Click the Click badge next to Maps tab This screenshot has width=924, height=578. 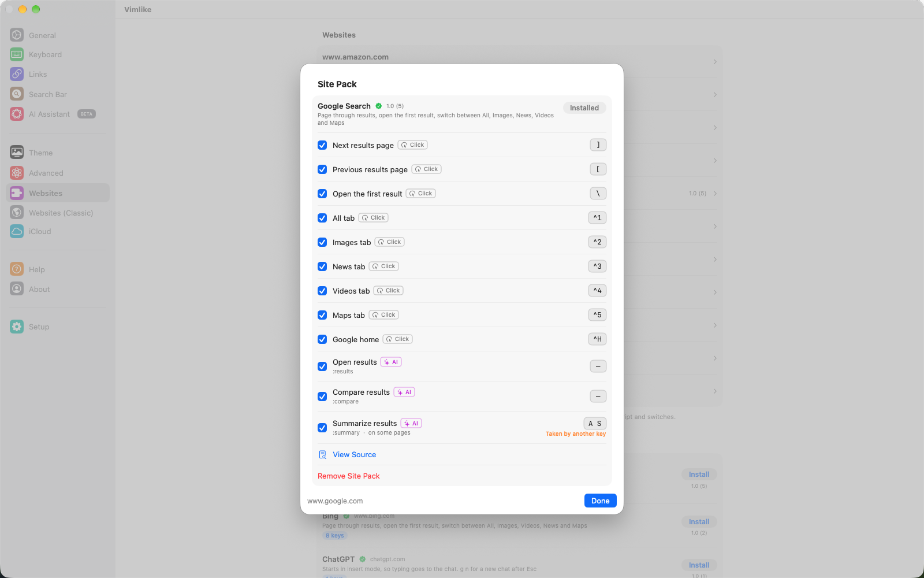click(384, 315)
